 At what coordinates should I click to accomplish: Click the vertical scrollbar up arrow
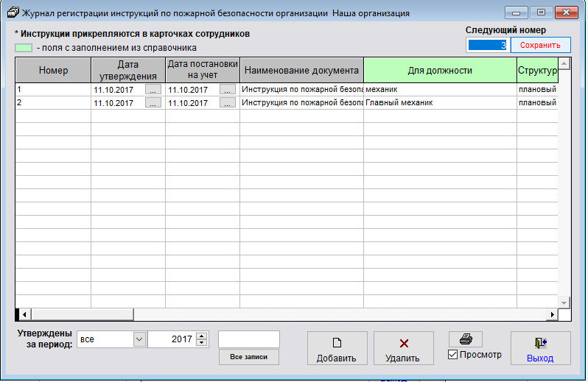[564, 63]
